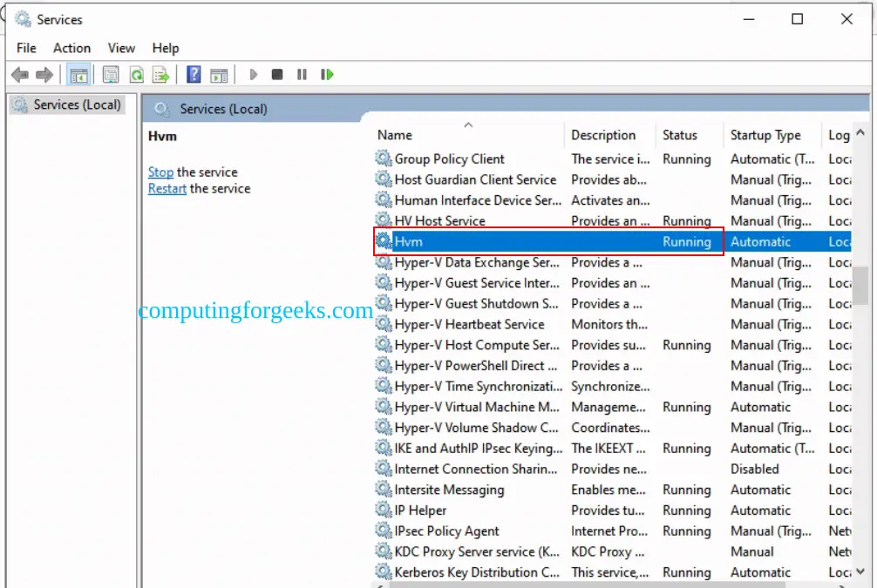This screenshot has height=588, width=877.
Task: Toggle Show/Hide Action Pane toolbar icon
Action: point(219,74)
